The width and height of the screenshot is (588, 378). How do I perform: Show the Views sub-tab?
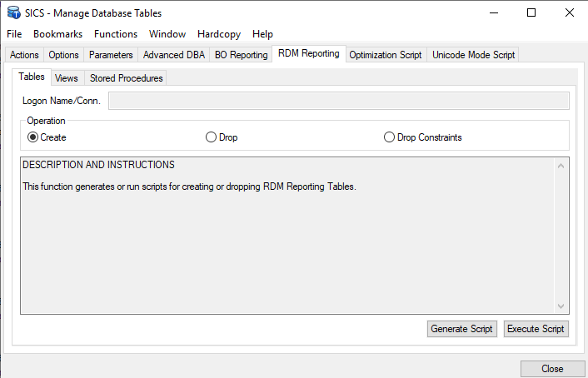(67, 78)
